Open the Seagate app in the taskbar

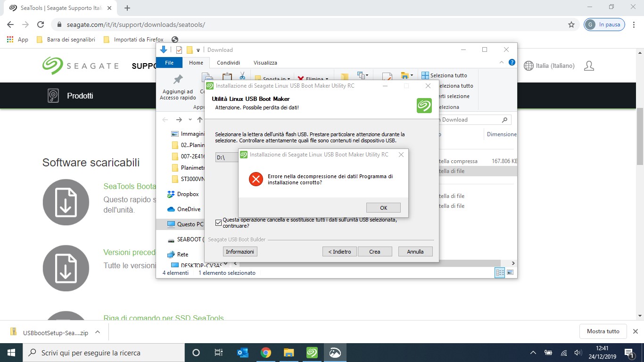pos(312,353)
